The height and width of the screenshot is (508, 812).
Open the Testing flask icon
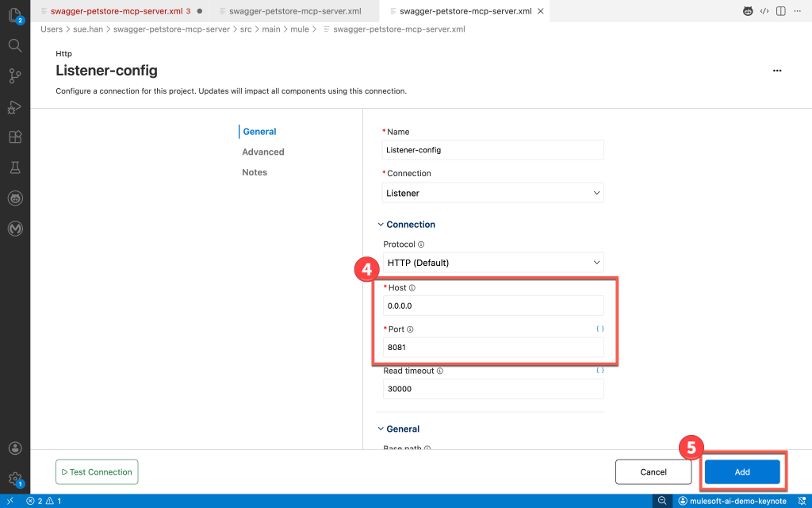pos(14,167)
